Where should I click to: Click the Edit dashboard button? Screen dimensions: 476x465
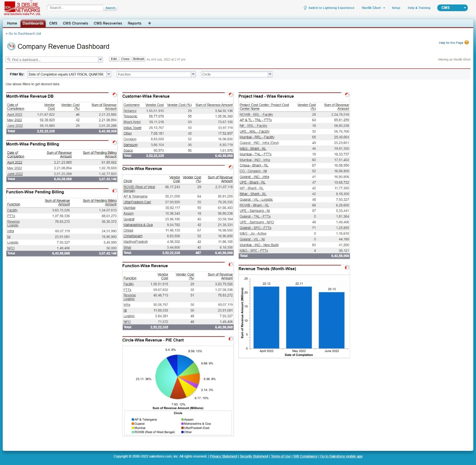coord(114,59)
